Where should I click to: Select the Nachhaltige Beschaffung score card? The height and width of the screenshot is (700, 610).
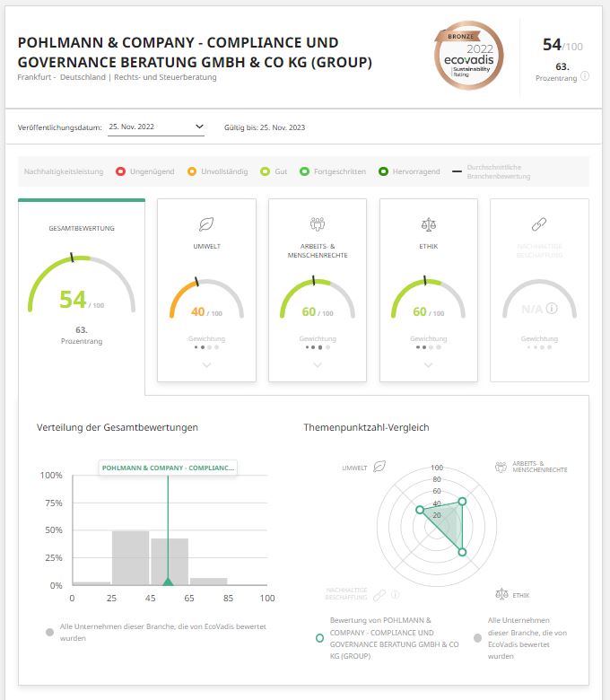click(539, 290)
